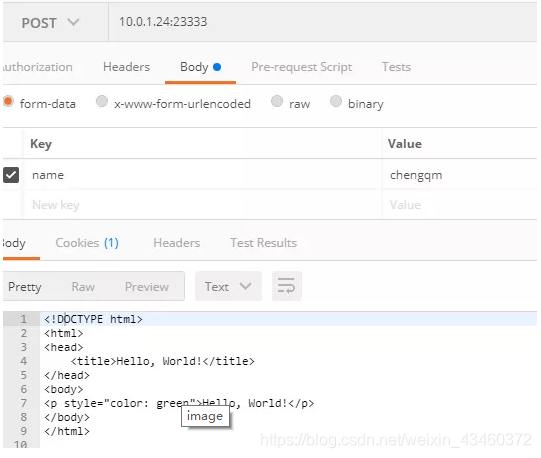
Task: Select the form-data radio option
Action: point(8,102)
